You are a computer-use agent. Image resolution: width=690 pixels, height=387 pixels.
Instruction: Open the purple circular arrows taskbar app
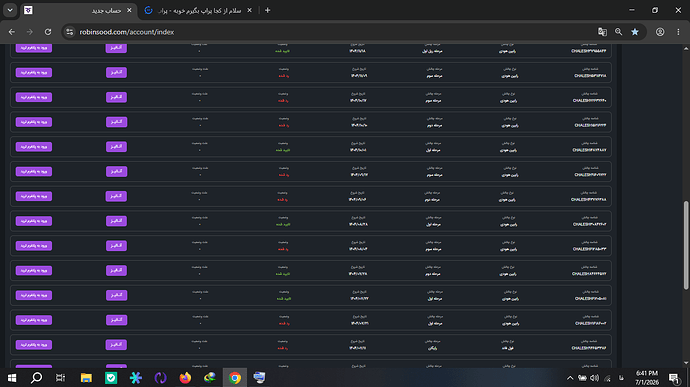coord(161,378)
